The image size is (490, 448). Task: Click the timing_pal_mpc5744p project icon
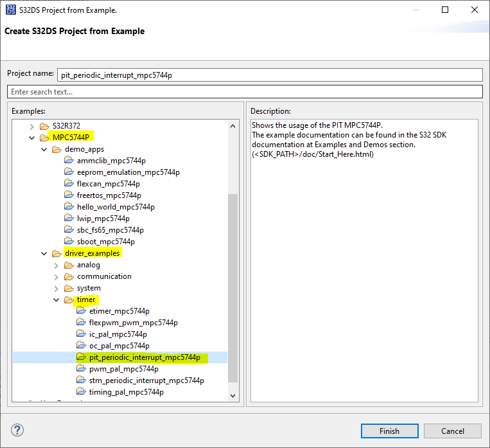tap(81, 391)
